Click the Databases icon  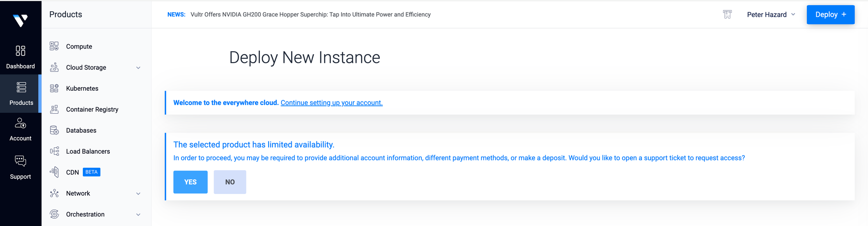54,131
